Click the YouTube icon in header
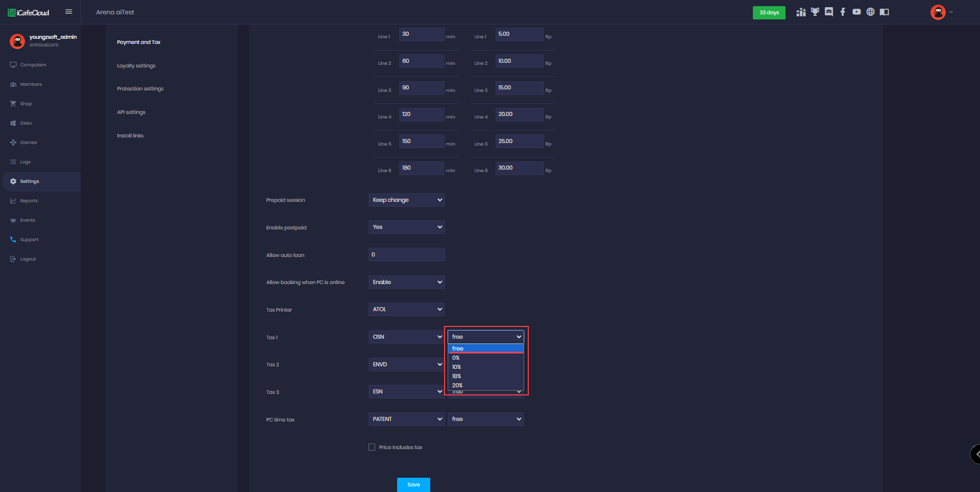980x492 pixels. pos(856,12)
